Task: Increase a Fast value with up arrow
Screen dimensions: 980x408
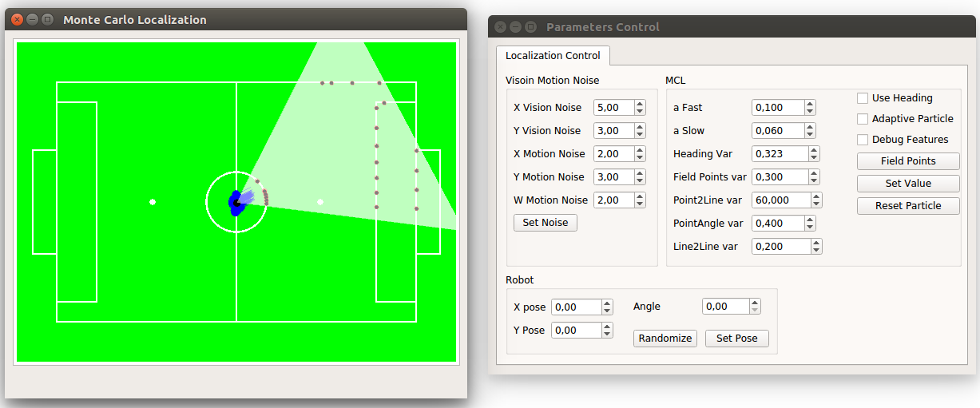Action: coord(810,104)
